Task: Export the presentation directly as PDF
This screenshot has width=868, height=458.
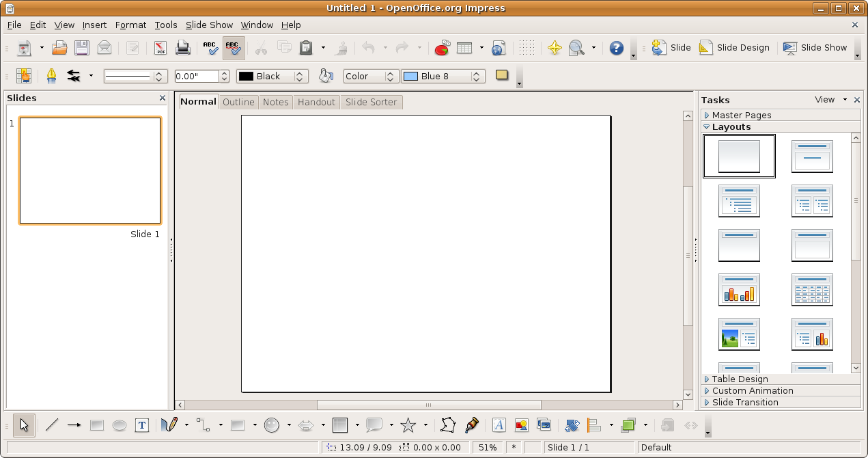Action: 161,48
